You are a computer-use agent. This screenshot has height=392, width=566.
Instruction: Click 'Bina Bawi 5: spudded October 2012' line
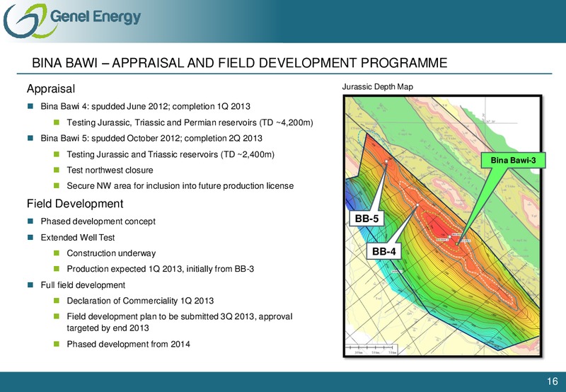click(x=151, y=138)
